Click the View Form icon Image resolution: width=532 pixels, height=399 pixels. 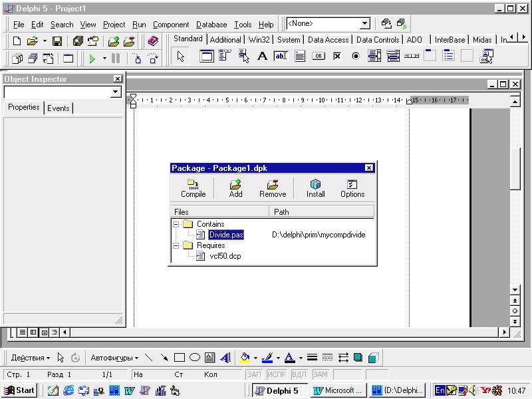(33, 59)
